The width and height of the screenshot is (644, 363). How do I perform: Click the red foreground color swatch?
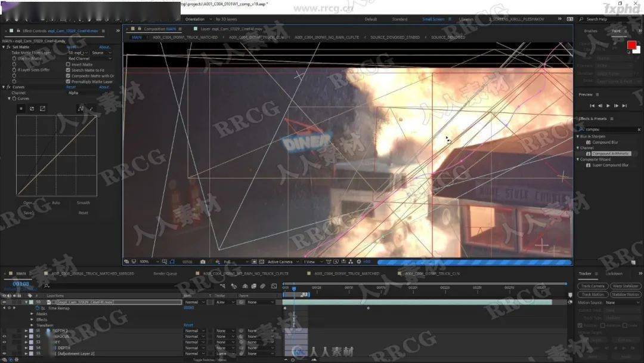coord(631,44)
